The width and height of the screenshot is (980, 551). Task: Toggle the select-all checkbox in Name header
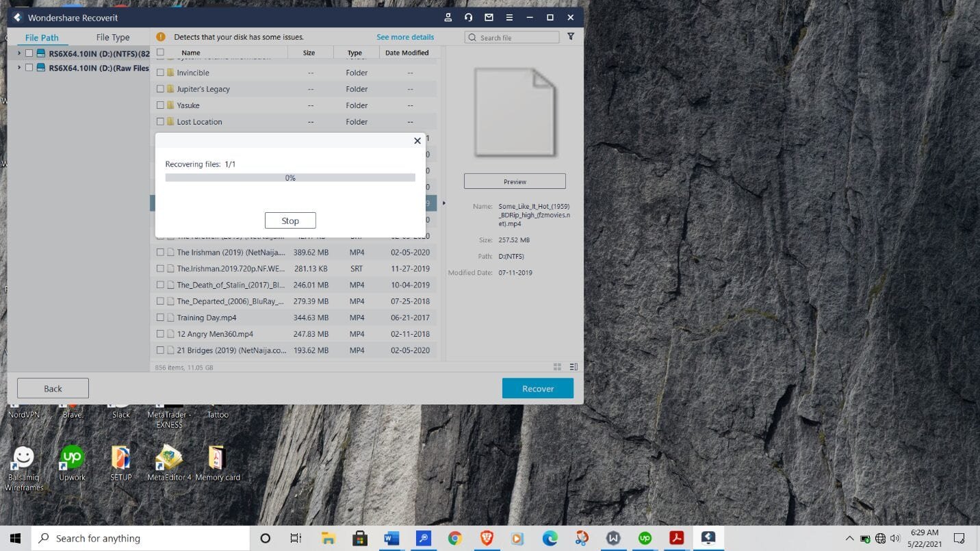160,53
